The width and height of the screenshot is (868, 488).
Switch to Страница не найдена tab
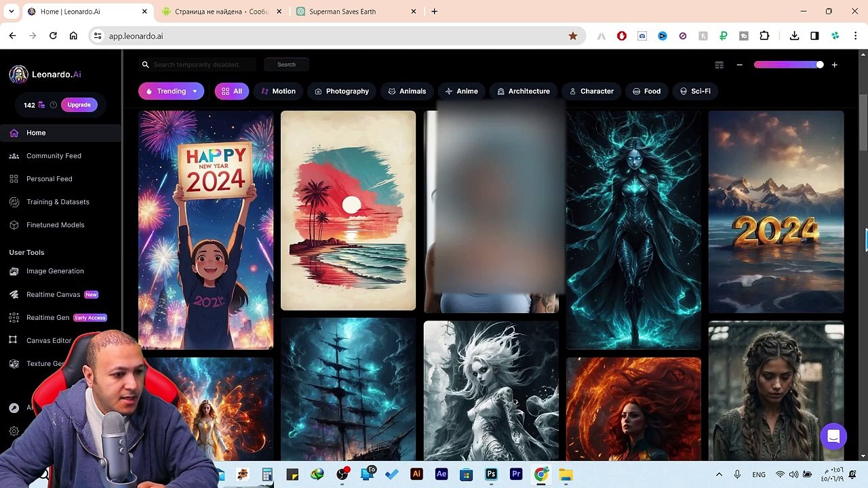(x=220, y=12)
